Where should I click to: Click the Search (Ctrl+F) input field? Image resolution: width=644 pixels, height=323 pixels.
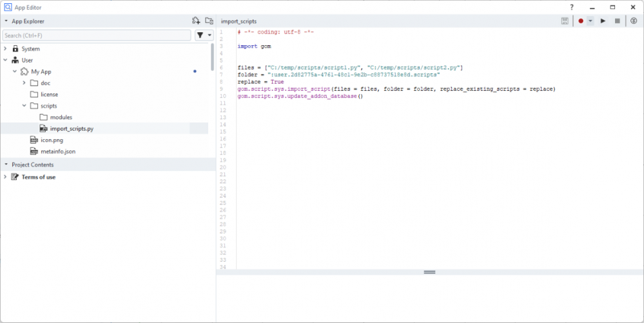pos(97,35)
